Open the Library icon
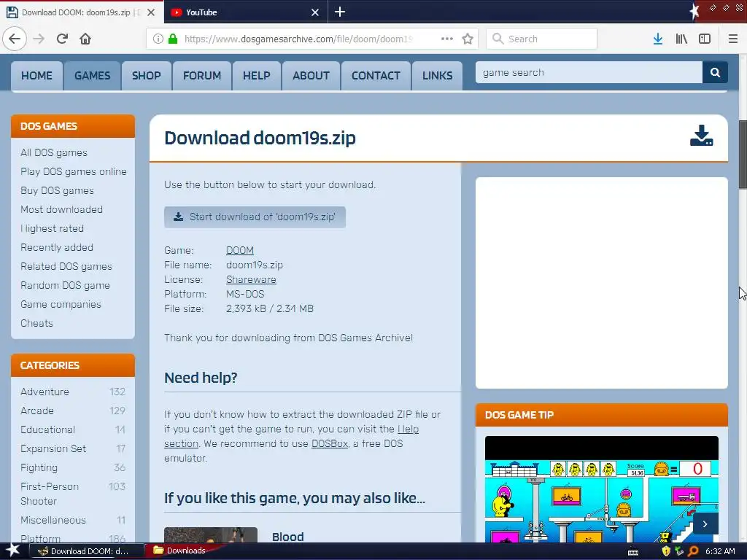747x560 pixels. 681,39
